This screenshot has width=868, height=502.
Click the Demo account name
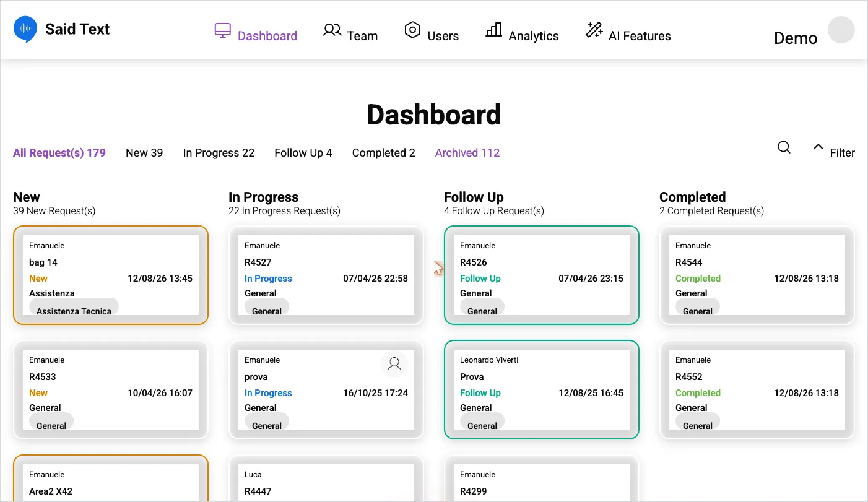pos(796,38)
